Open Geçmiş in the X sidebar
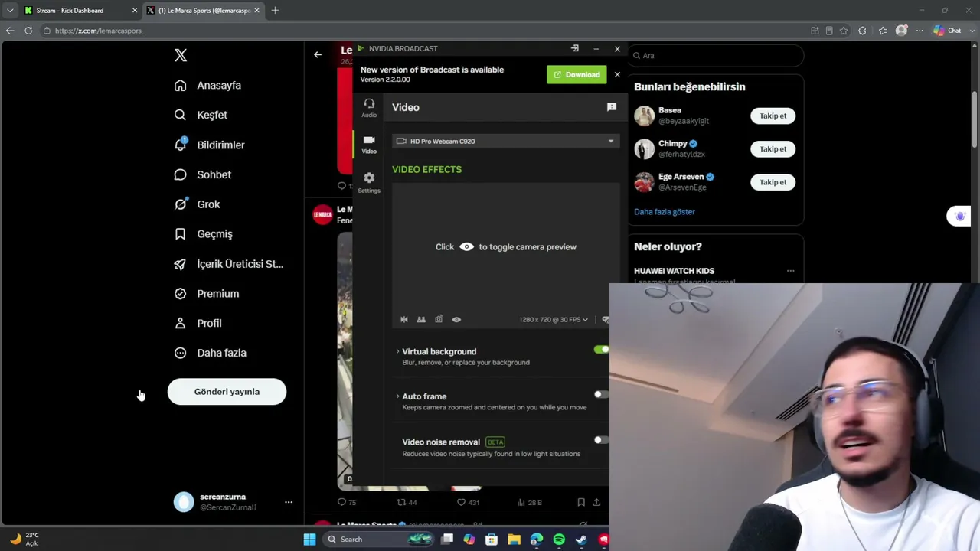980x551 pixels. [203, 234]
